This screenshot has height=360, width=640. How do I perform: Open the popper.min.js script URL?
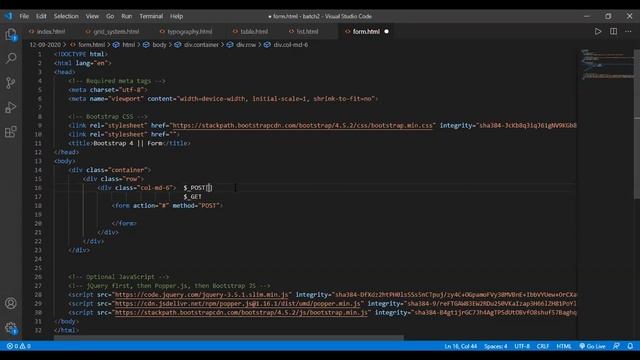238,304
